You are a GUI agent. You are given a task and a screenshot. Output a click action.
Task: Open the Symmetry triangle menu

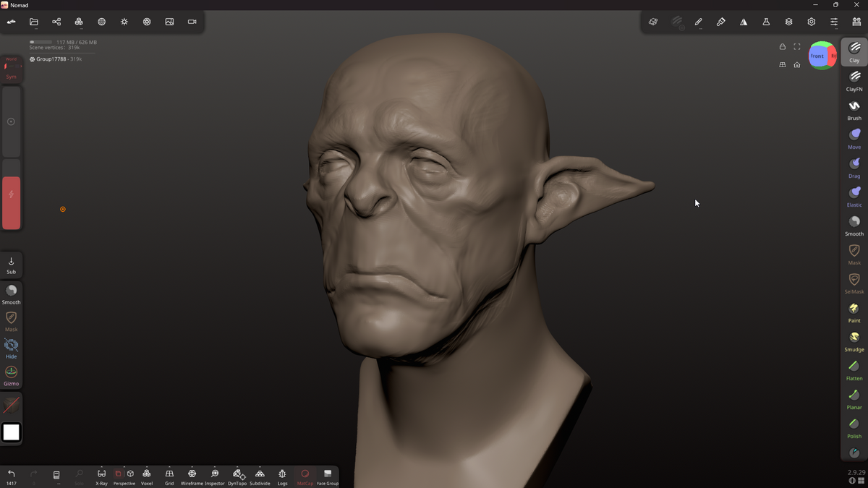click(x=744, y=22)
